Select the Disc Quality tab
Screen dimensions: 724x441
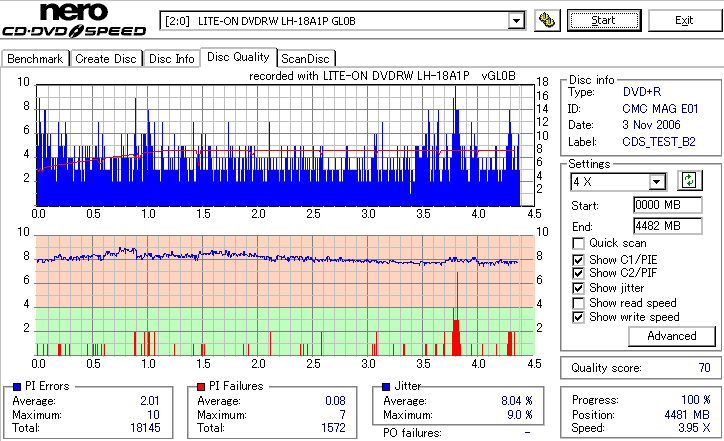click(238, 57)
